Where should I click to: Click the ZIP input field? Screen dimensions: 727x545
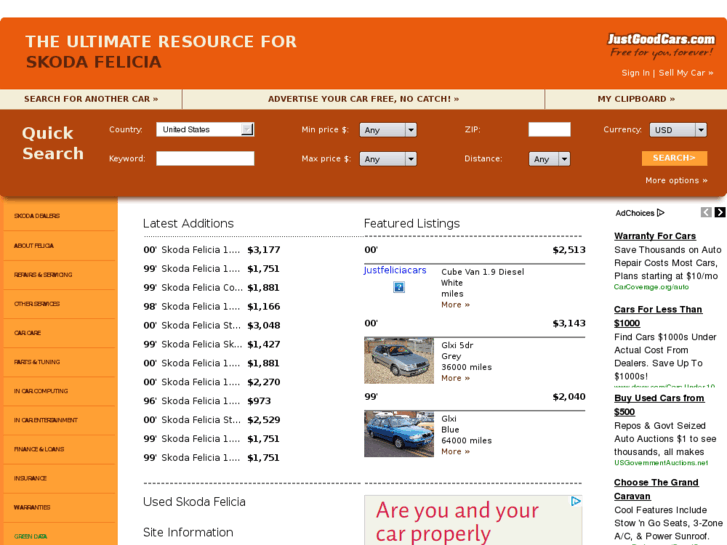(549, 129)
